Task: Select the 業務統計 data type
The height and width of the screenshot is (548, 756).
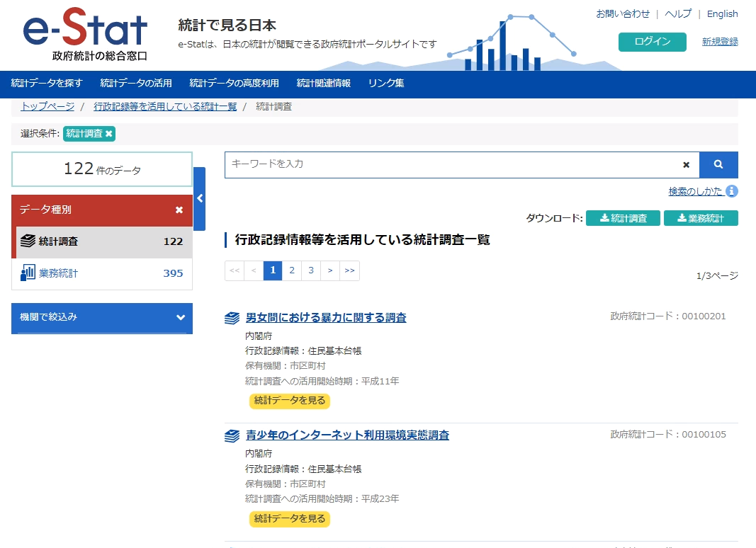Action: point(59,273)
